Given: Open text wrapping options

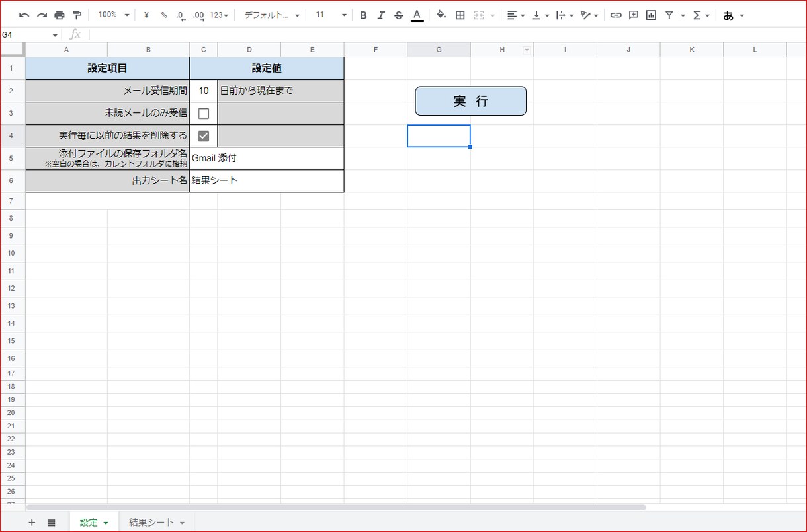Looking at the screenshot, I should [565, 15].
